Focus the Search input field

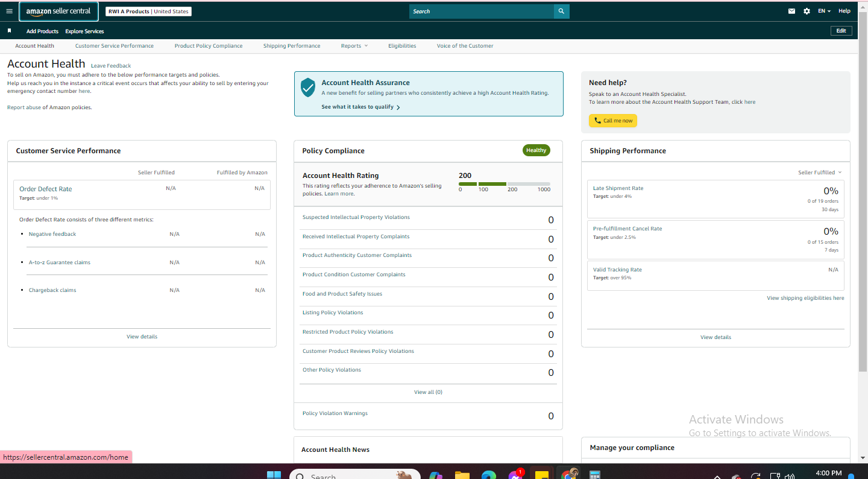[x=481, y=11]
